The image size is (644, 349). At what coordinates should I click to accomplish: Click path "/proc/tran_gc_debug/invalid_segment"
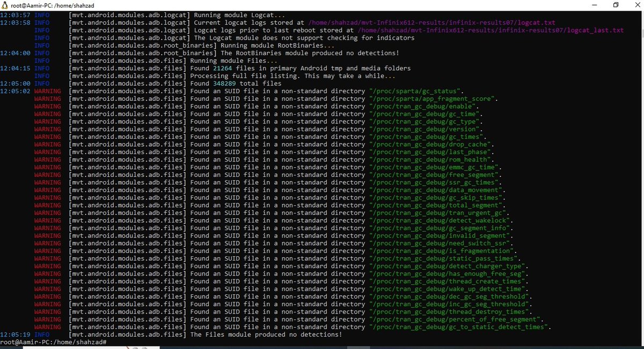441,236
